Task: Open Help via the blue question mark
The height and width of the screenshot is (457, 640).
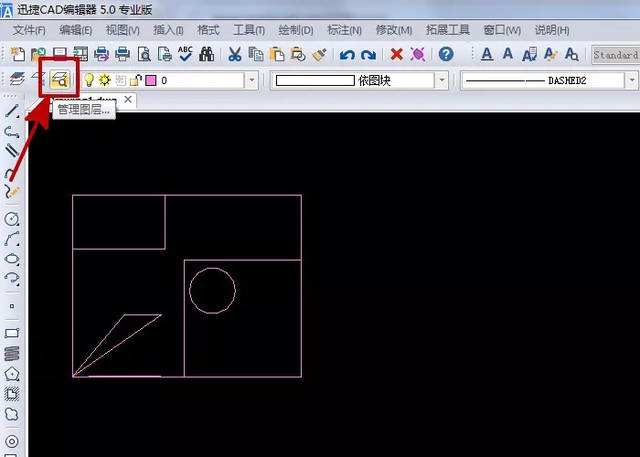Action: 446,54
